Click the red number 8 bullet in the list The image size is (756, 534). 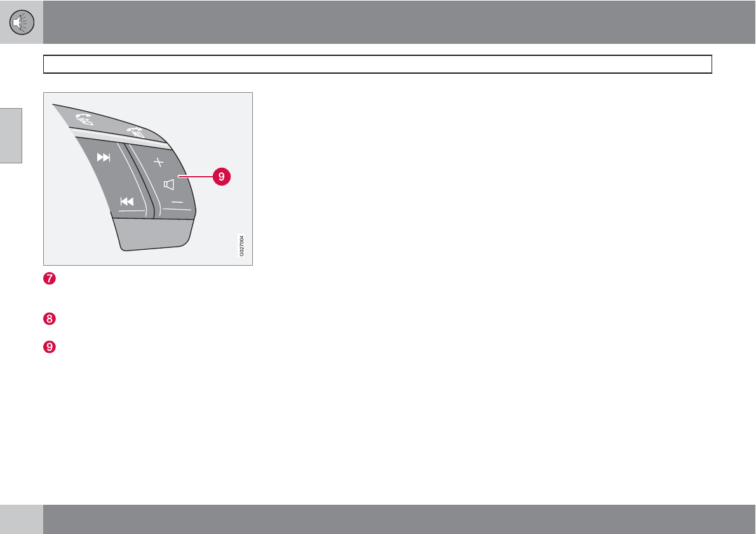(49, 319)
